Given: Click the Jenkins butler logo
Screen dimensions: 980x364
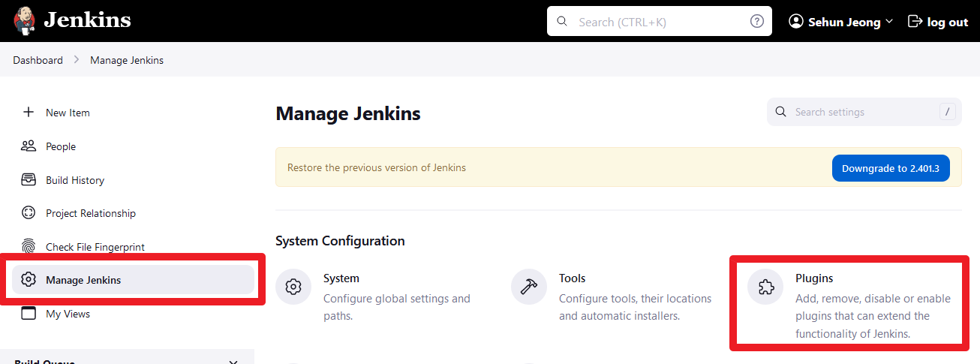Looking at the screenshot, I should coord(26,21).
